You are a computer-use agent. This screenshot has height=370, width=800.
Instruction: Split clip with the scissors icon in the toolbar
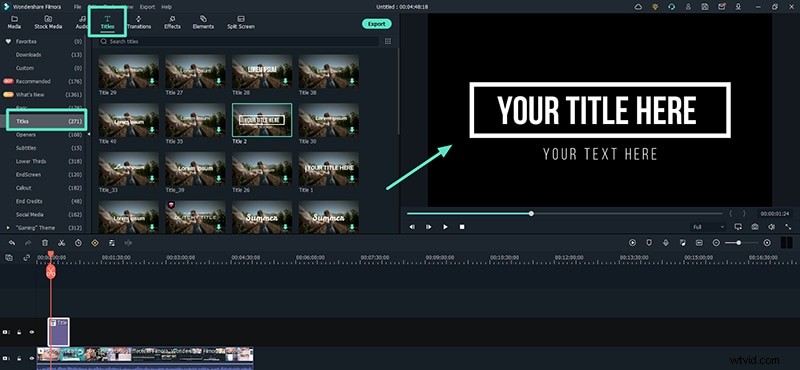(61, 243)
